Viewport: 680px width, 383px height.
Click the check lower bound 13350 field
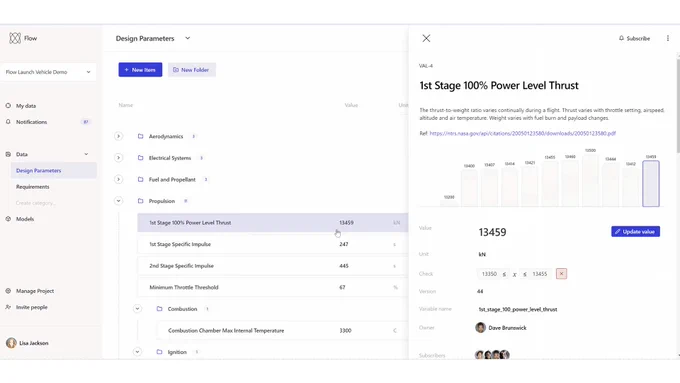pyautogui.click(x=489, y=274)
